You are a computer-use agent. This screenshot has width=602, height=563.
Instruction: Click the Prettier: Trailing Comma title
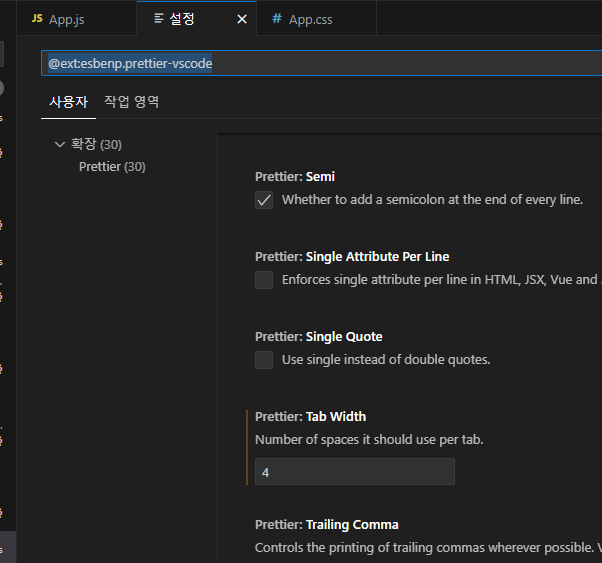(327, 525)
